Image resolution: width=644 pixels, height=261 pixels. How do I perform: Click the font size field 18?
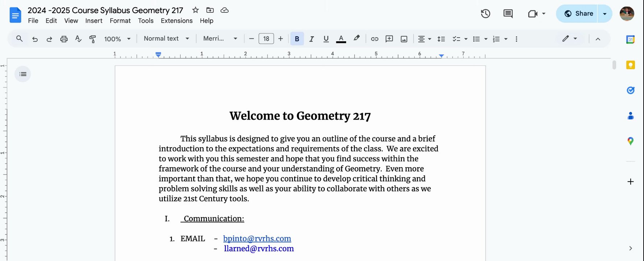266,39
